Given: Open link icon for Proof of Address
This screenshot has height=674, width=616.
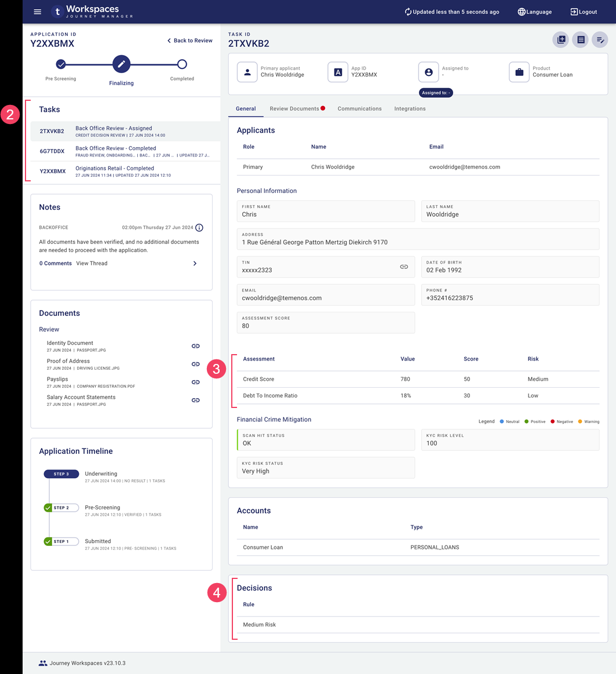Looking at the screenshot, I should tap(195, 364).
